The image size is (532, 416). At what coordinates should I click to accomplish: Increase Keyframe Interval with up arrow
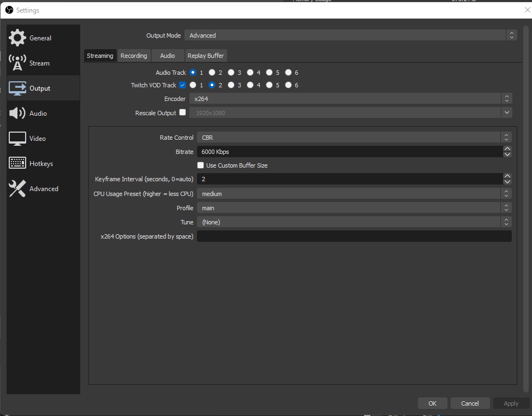[507, 176]
